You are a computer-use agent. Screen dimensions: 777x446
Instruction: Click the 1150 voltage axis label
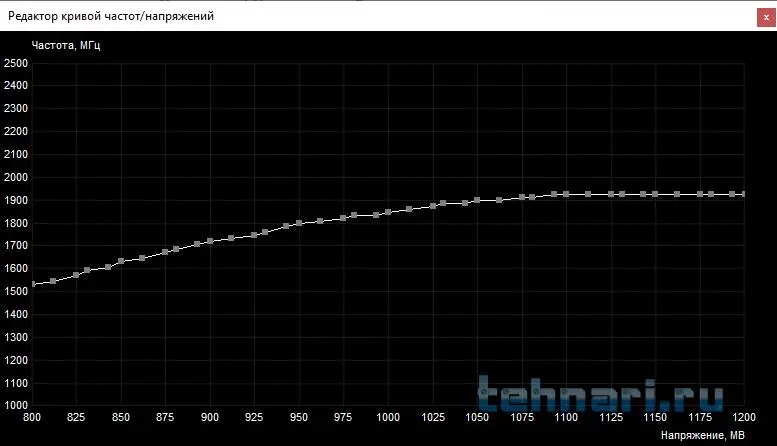coord(655,417)
